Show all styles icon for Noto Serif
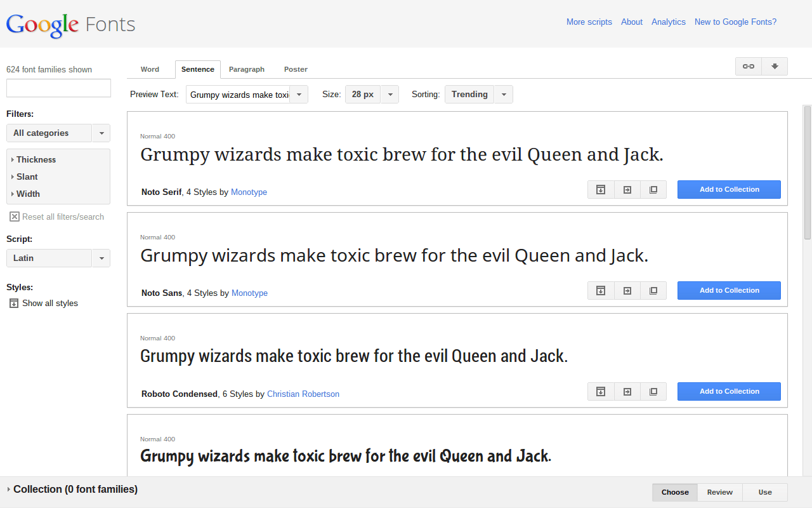The height and width of the screenshot is (508, 812). (601, 190)
